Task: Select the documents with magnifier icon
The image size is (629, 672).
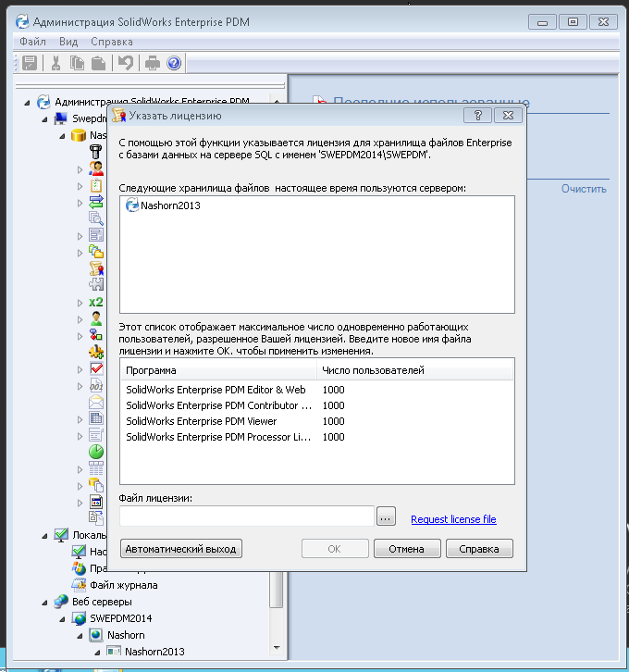Action: pyautogui.click(x=96, y=218)
